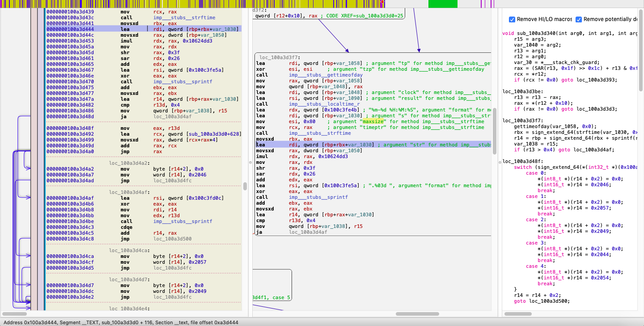This screenshot has width=644, height=326.
Task: Click the green segment in the navigation bar
Action: (443, 4)
